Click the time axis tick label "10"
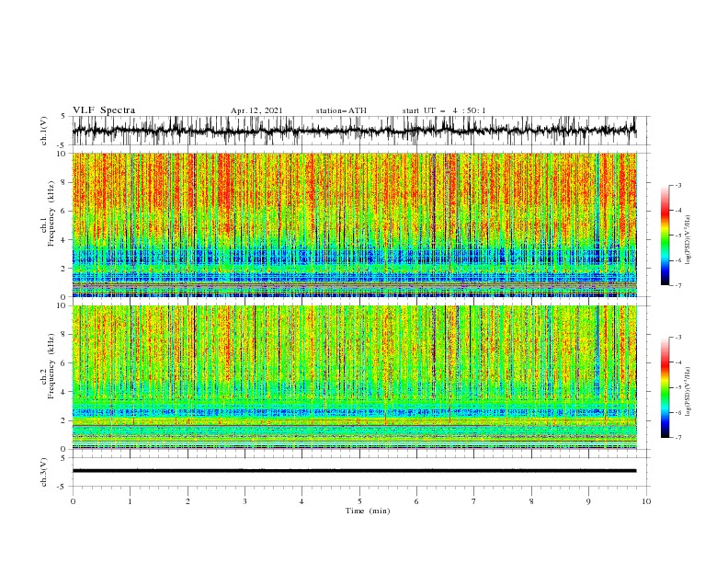 (646, 501)
